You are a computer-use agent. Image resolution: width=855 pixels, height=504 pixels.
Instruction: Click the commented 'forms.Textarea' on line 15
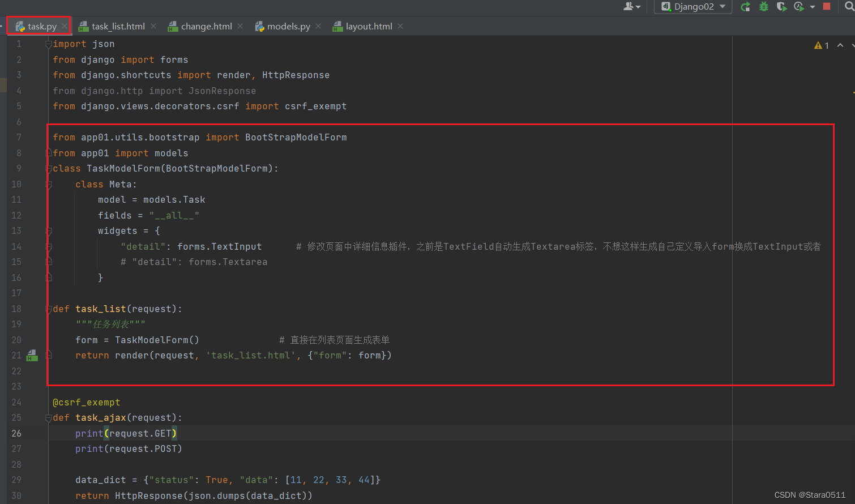click(x=228, y=262)
